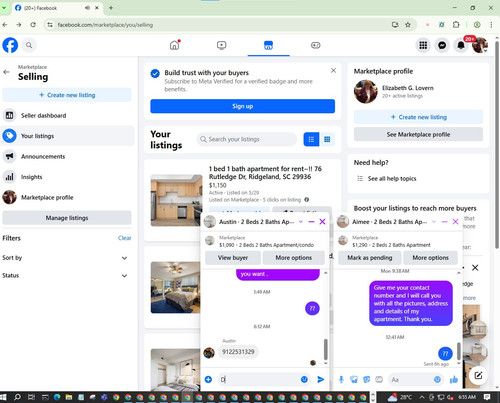Open Seller dashboard
Screen dimensions: 500x403
pos(67,116)
